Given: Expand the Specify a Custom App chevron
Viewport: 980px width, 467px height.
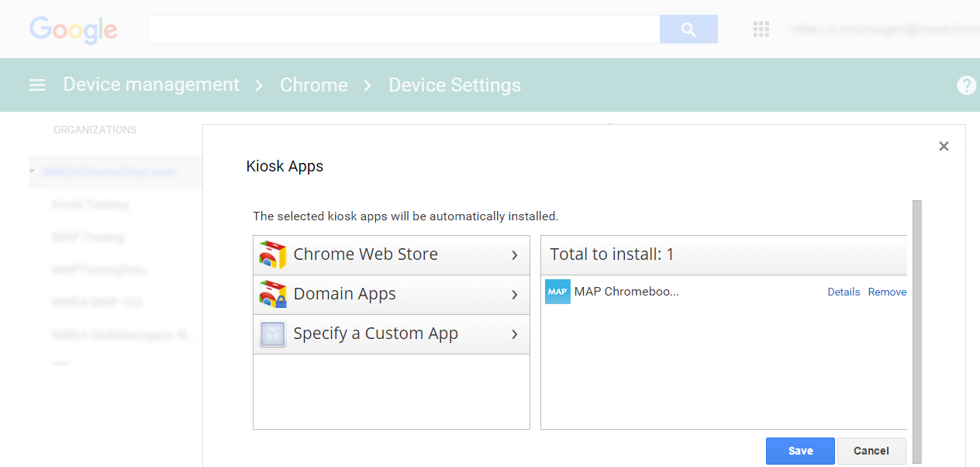Looking at the screenshot, I should click(515, 334).
